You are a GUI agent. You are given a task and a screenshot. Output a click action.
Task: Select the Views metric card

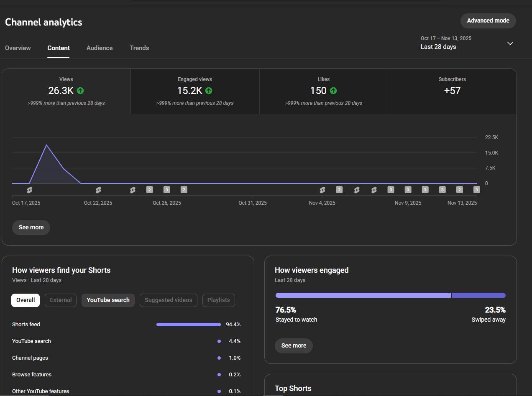[x=66, y=91]
